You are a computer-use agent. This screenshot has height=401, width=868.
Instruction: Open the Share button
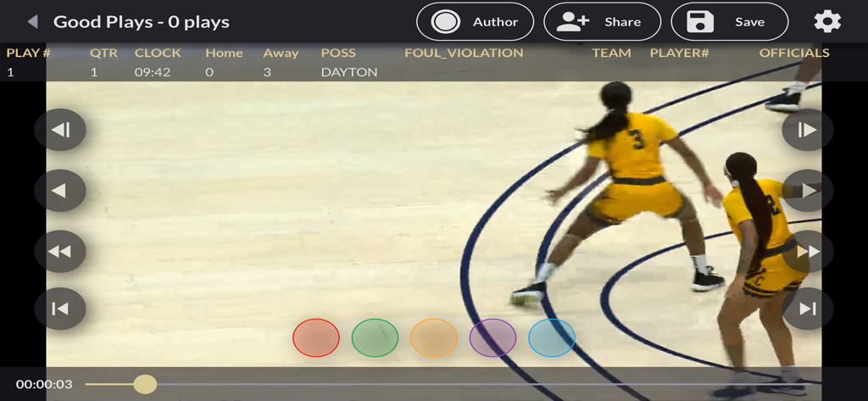pos(603,21)
